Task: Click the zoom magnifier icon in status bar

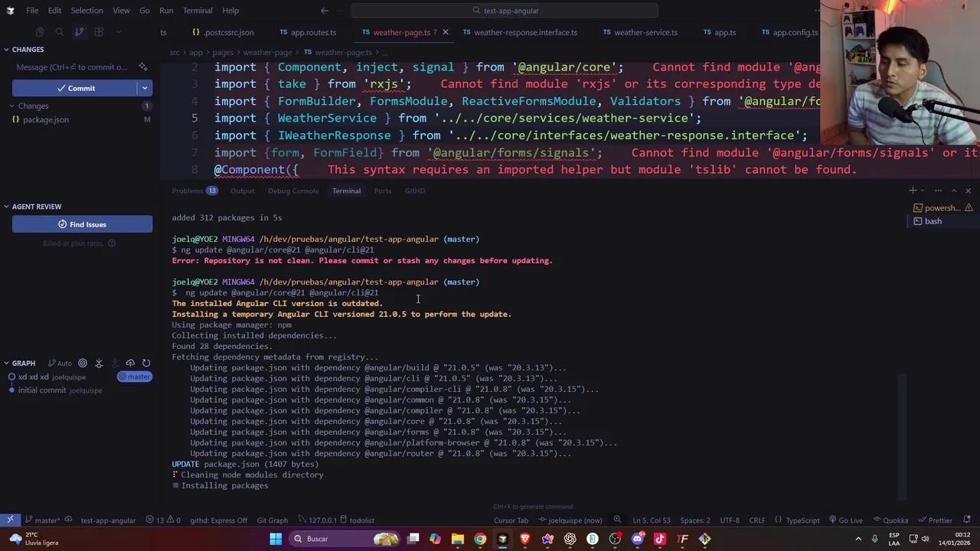Action: [617, 520]
